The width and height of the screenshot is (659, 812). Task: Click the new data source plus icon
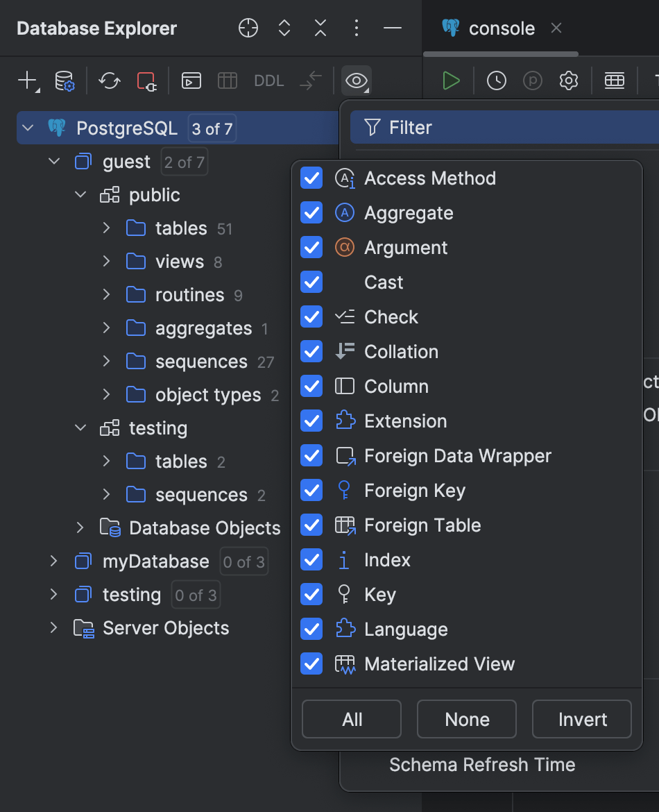click(x=25, y=81)
